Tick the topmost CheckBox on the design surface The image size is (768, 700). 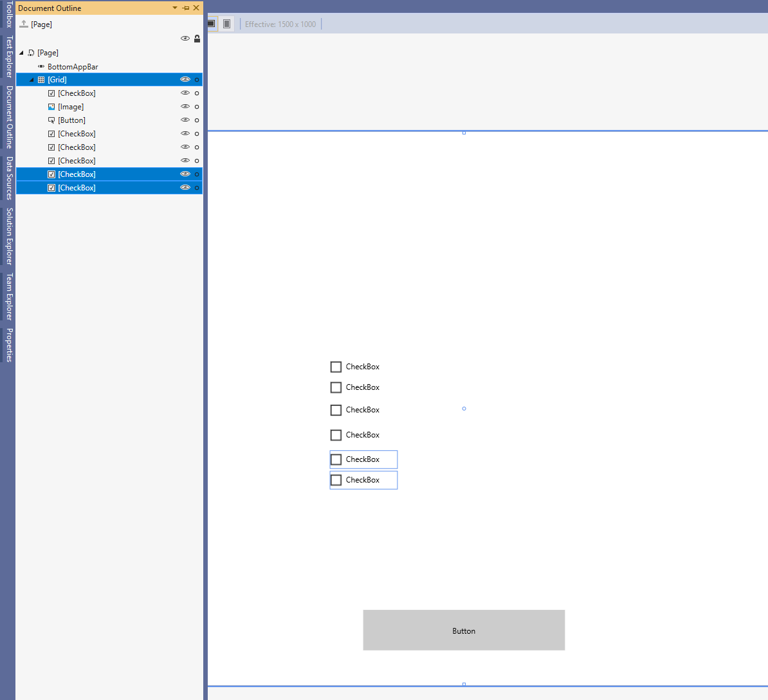(336, 367)
